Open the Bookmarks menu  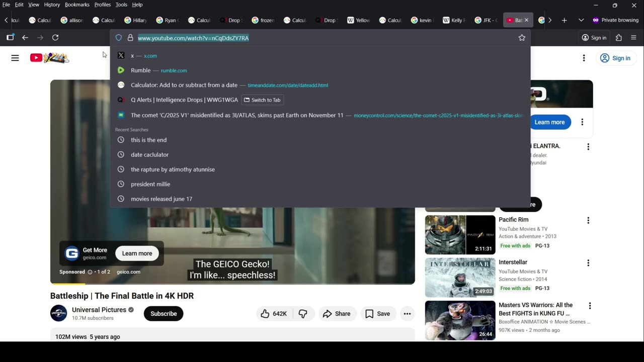tap(77, 5)
